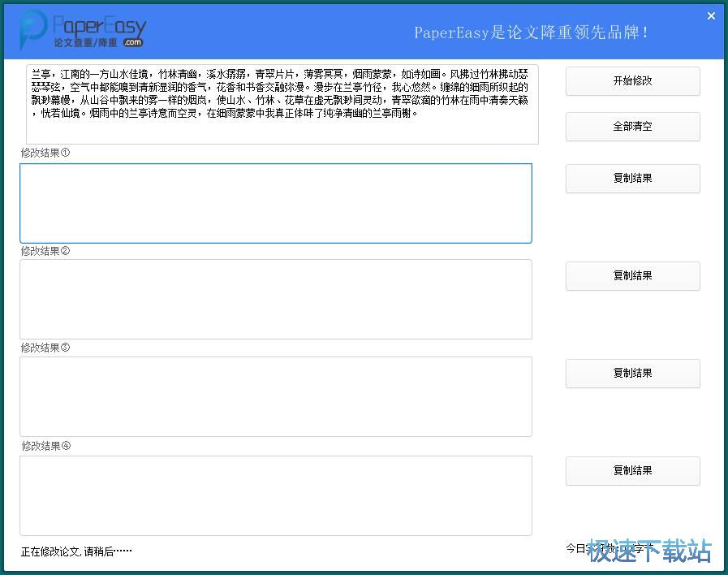Viewport: 728px width, 575px height.
Task: Click into the source text box about 兰亭
Action: click(282, 104)
